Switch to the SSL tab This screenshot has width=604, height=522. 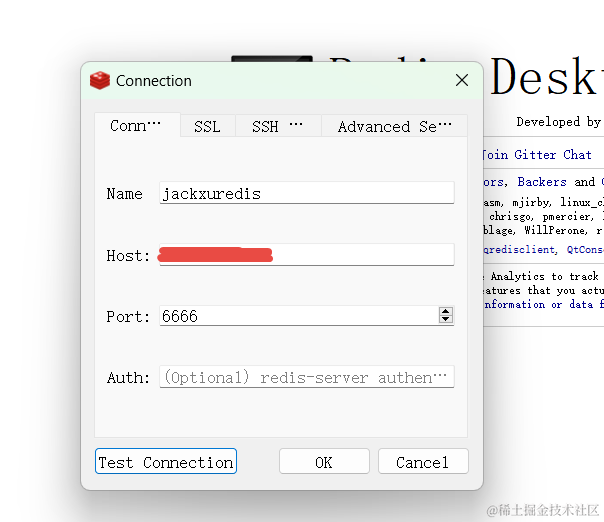pos(207,126)
